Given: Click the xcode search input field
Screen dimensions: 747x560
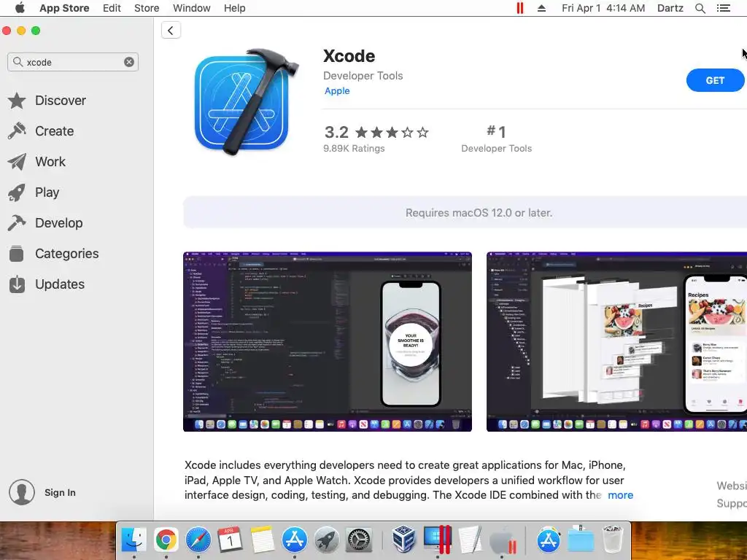Looking at the screenshot, I should (73, 62).
